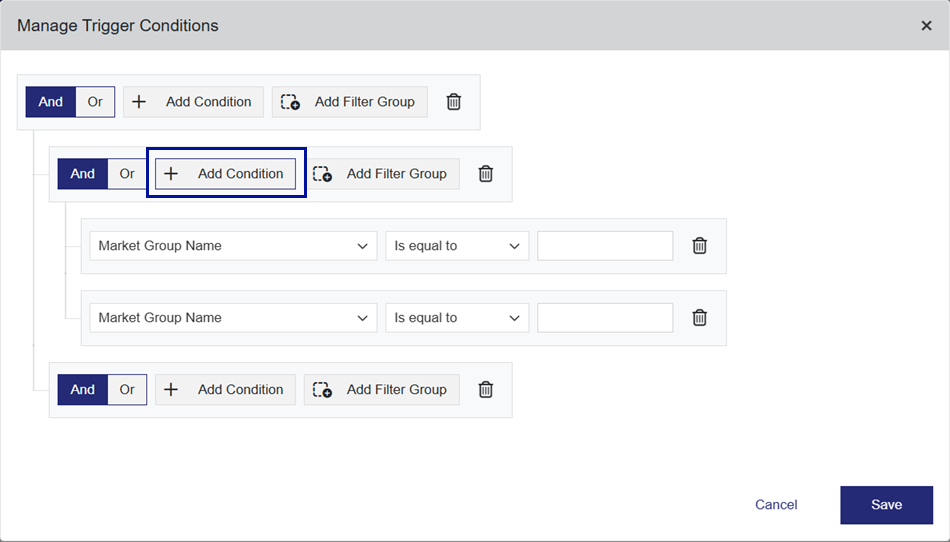Toggle the bottom group to Or
The height and width of the screenshot is (542, 950).
click(x=127, y=390)
